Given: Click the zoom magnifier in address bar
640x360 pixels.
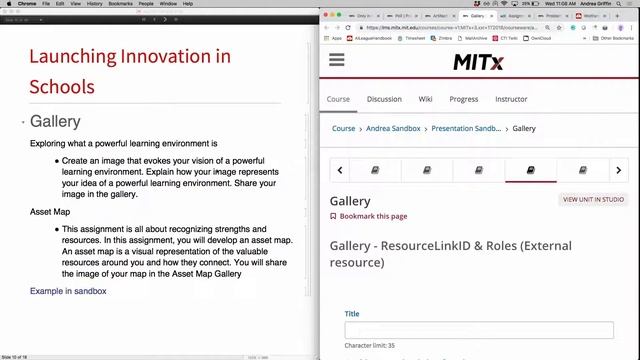Looking at the screenshot, I should click(547, 28).
